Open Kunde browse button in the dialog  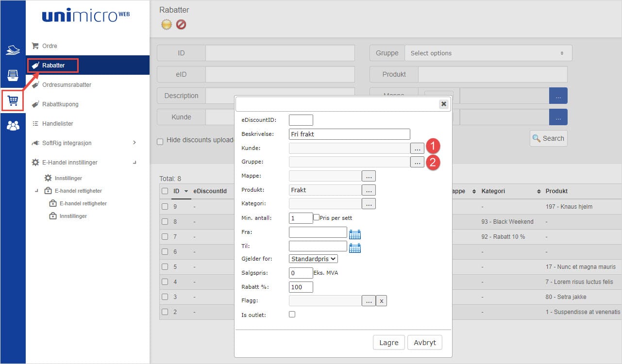click(417, 149)
